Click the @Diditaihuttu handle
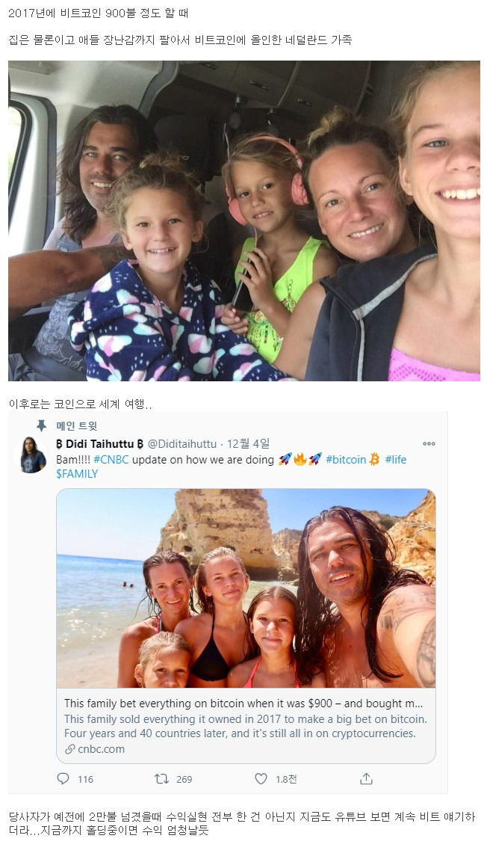This screenshot has height=868, width=484. tap(182, 444)
